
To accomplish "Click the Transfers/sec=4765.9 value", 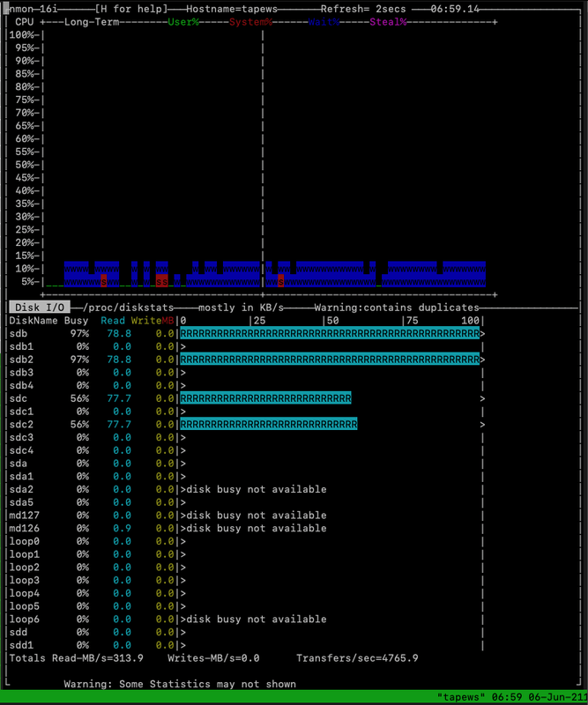I will point(357,658).
